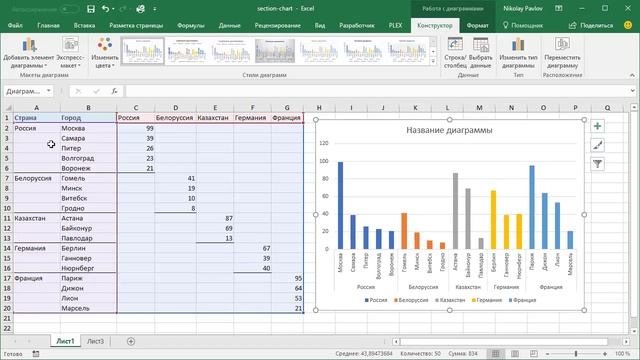Open the File tab

coord(15,25)
